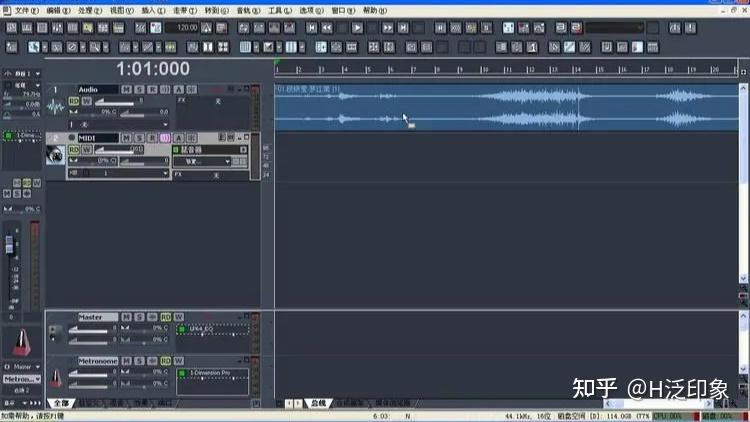The height and width of the screenshot is (422, 750).
Task: Solo the Master bus
Action: (x=139, y=317)
